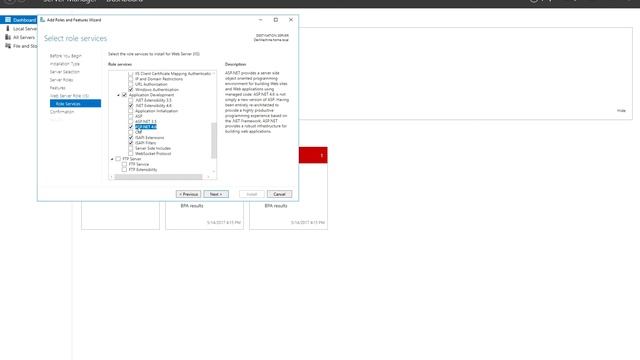Toggle Application Development checkbox

click(x=124, y=95)
